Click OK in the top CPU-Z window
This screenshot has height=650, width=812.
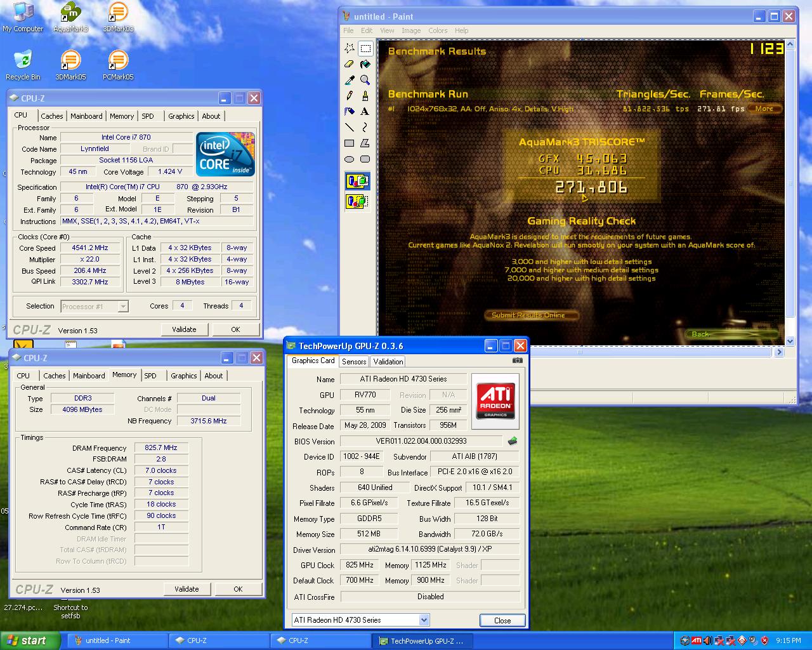tap(235, 329)
